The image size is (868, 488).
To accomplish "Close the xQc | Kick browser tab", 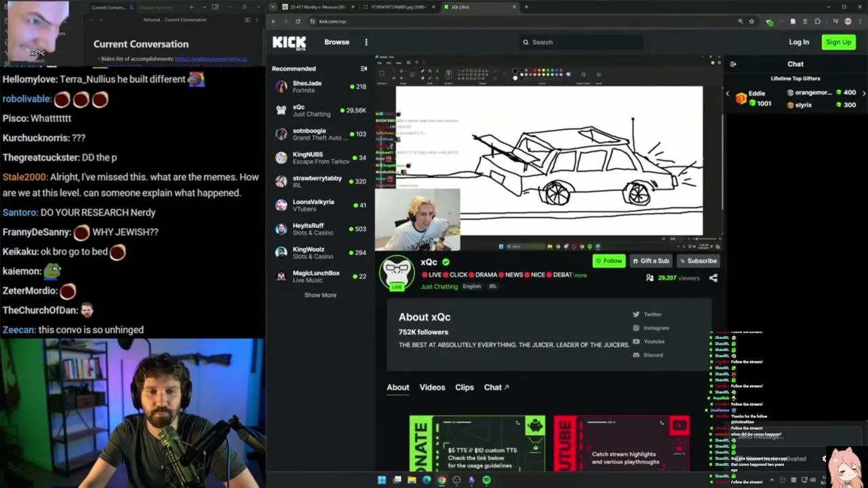I will [x=515, y=7].
